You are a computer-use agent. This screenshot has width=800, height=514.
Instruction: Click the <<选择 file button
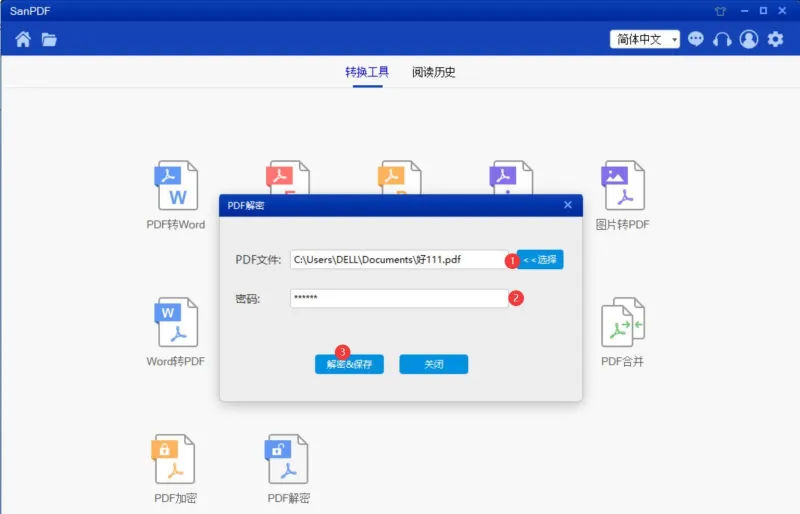coord(540,259)
